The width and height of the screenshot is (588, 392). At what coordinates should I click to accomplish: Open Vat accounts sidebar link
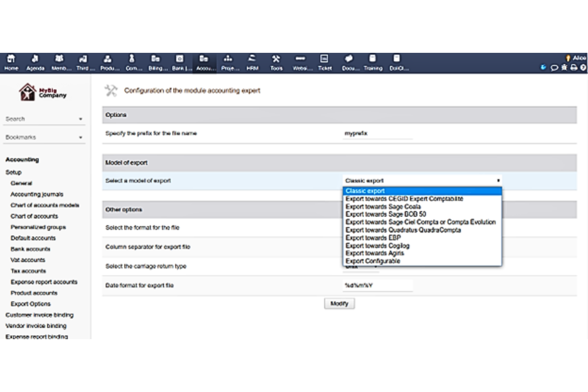tap(28, 260)
